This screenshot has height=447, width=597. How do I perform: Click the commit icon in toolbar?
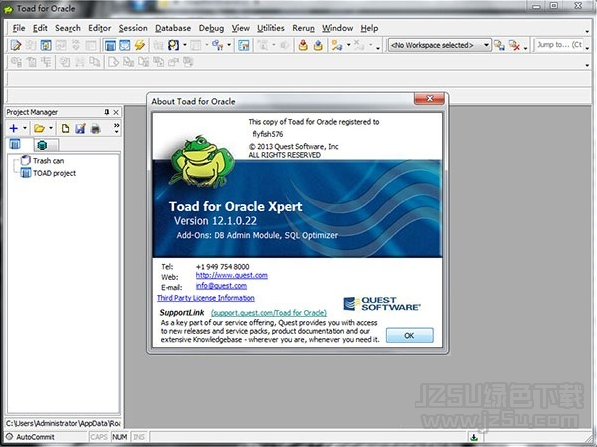[303, 45]
